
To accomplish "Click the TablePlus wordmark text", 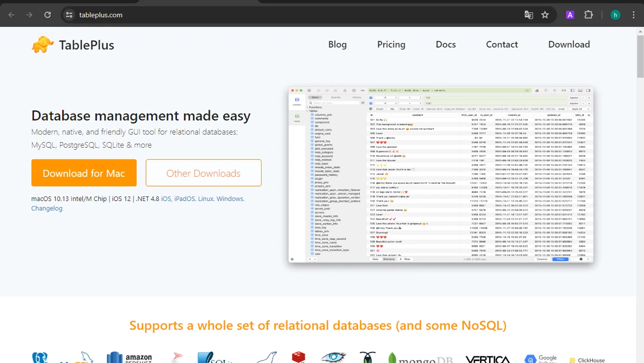I will click(x=86, y=45).
